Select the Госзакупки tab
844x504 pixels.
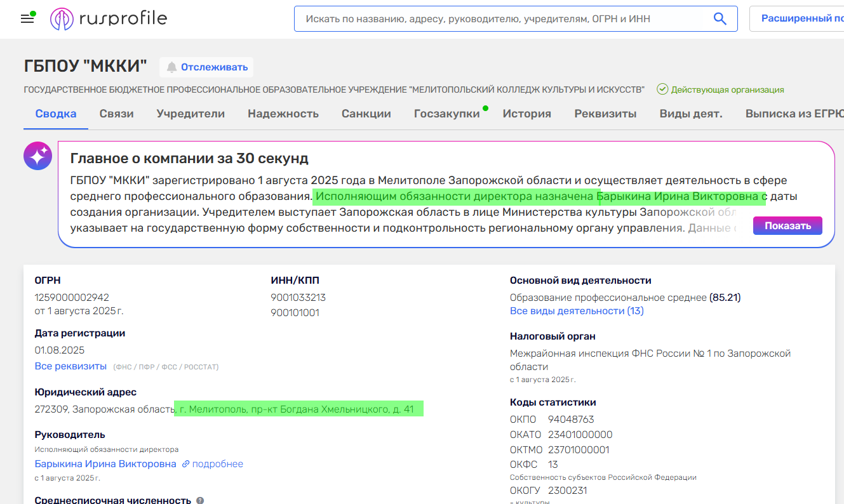[446, 114]
